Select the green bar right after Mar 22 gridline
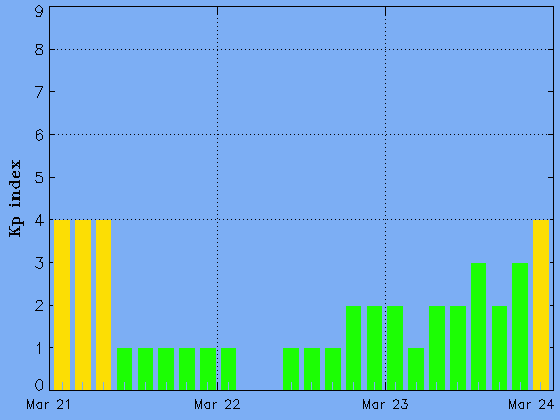The width and height of the screenshot is (560, 420). click(229, 369)
